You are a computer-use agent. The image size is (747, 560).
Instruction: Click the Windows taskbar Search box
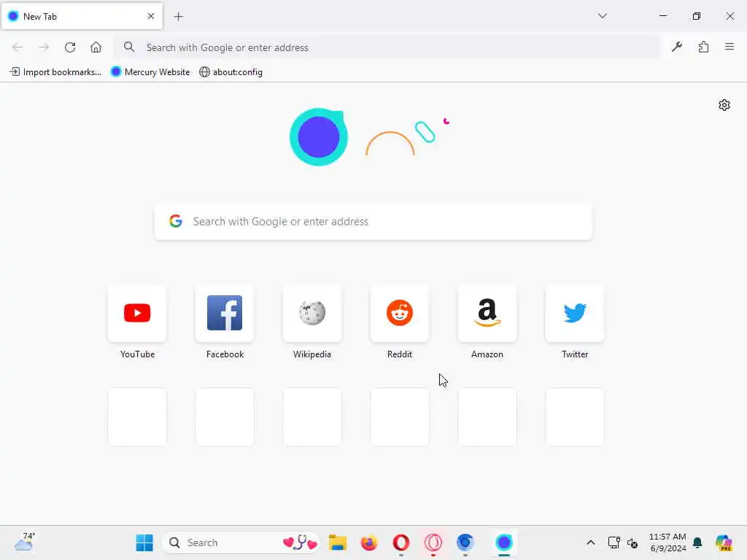point(241,542)
